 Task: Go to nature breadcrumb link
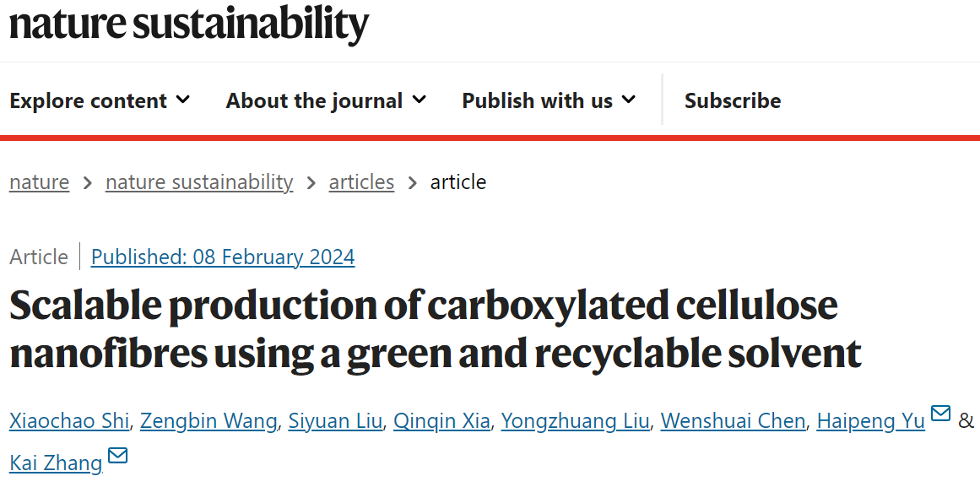39,182
